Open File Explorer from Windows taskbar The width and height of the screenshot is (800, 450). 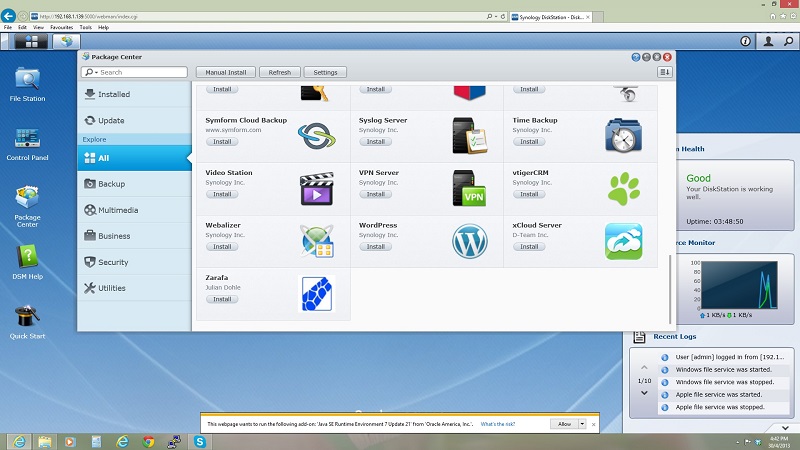(x=44, y=441)
